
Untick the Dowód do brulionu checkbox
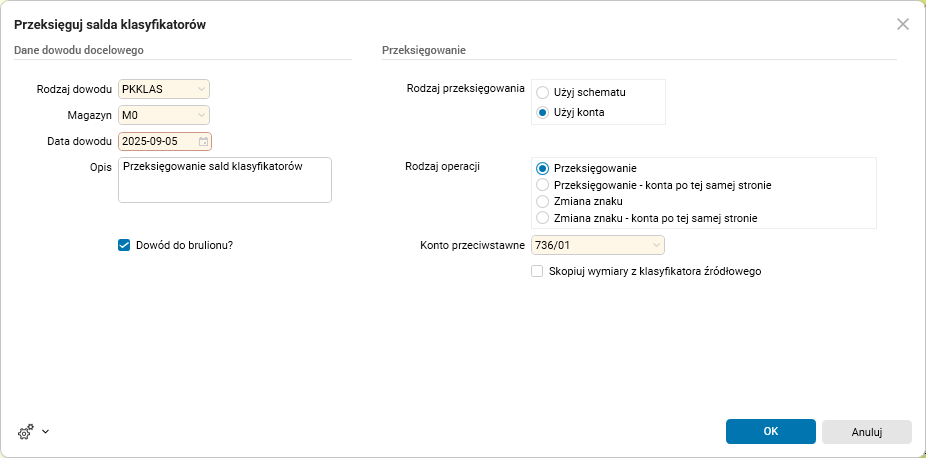coord(124,246)
